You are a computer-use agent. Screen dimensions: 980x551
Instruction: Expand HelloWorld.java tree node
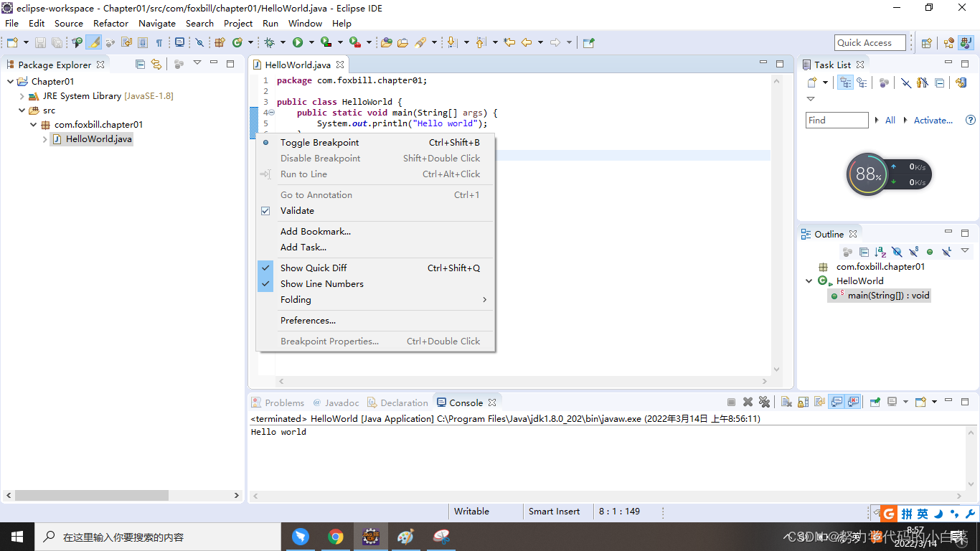pyautogui.click(x=45, y=139)
